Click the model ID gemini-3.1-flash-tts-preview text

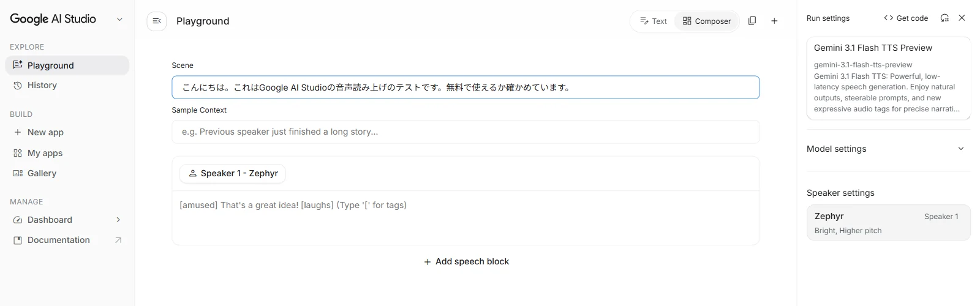(863, 65)
